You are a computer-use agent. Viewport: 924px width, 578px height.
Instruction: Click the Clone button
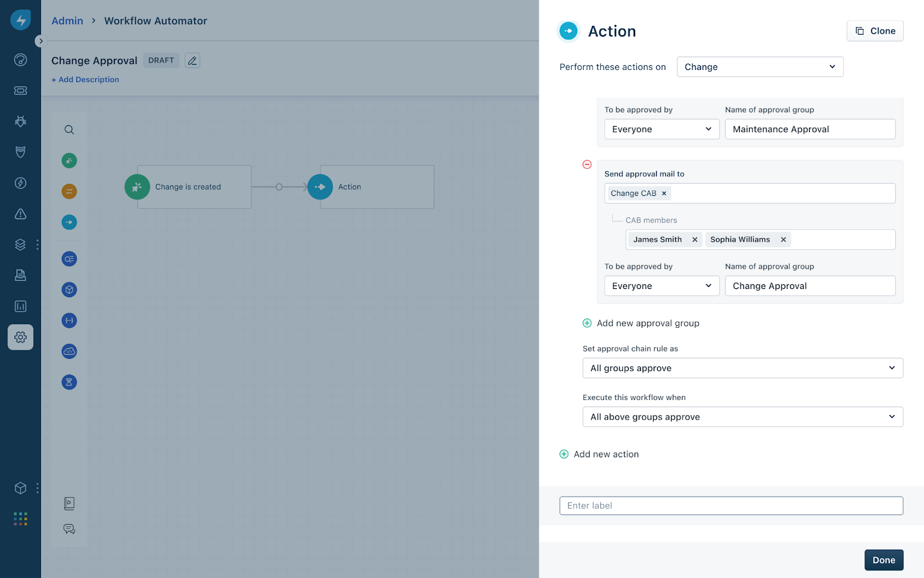click(875, 31)
